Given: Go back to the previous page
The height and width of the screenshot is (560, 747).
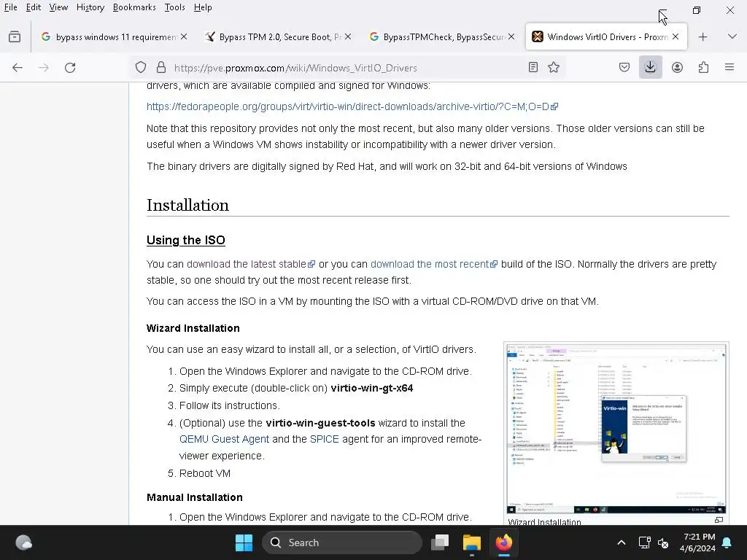Looking at the screenshot, I should click(x=18, y=68).
